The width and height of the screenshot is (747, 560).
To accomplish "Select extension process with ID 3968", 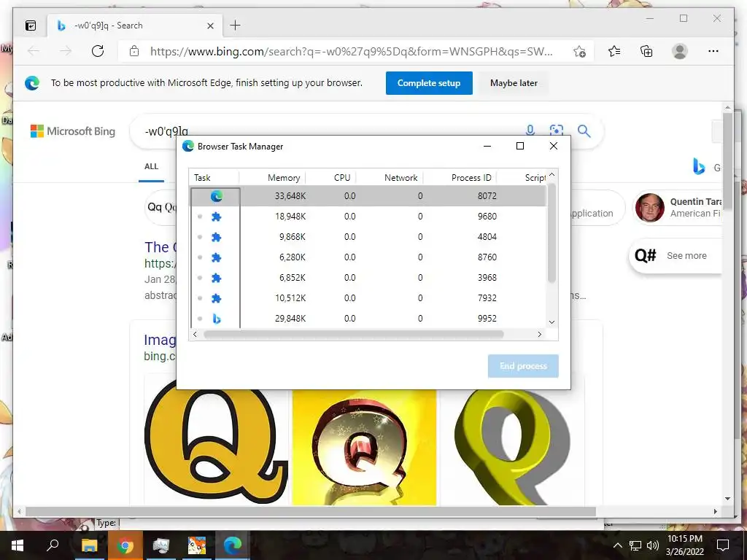I will pyautogui.click(x=368, y=278).
